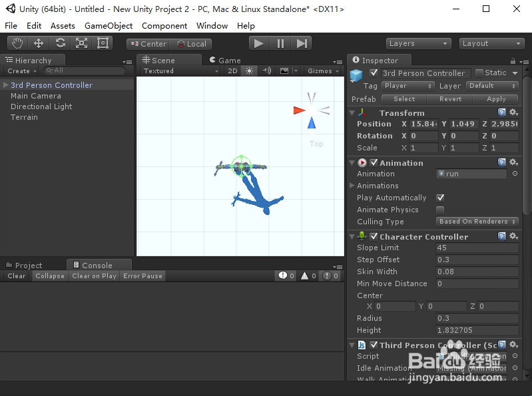532x396 pixels.
Task: Toggle the Static checkbox
Action: [x=479, y=73]
